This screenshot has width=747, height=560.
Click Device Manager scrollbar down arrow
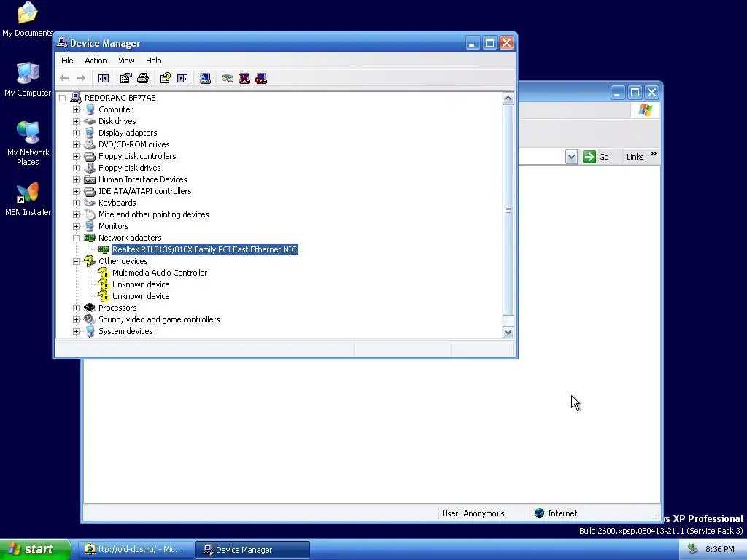[508, 332]
